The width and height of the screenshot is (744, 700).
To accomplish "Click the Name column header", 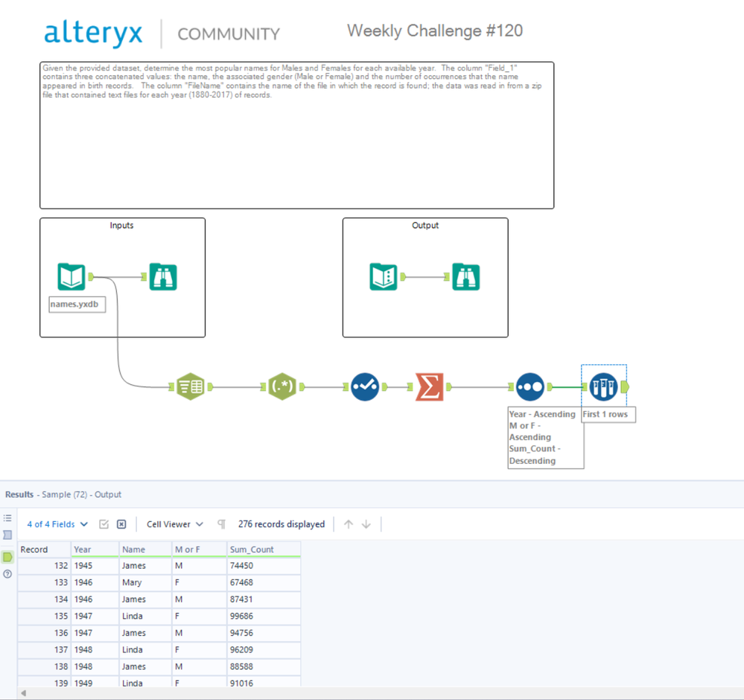I will click(145, 549).
